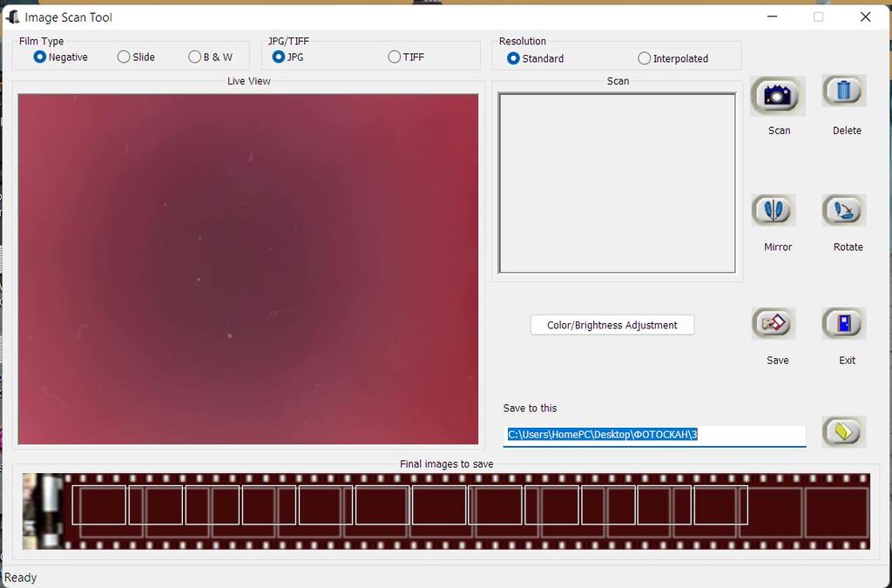Open the browse folder icon next to path
892x588 pixels.
(843, 431)
